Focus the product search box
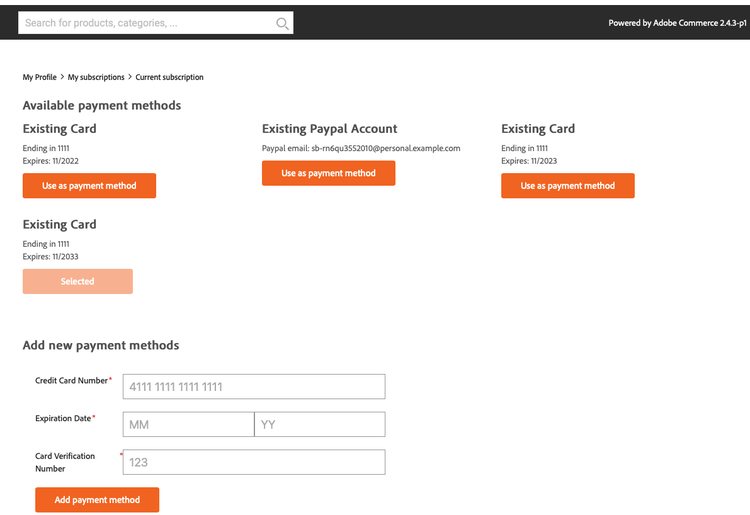Screen dimensions: 750x515 coord(145,23)
